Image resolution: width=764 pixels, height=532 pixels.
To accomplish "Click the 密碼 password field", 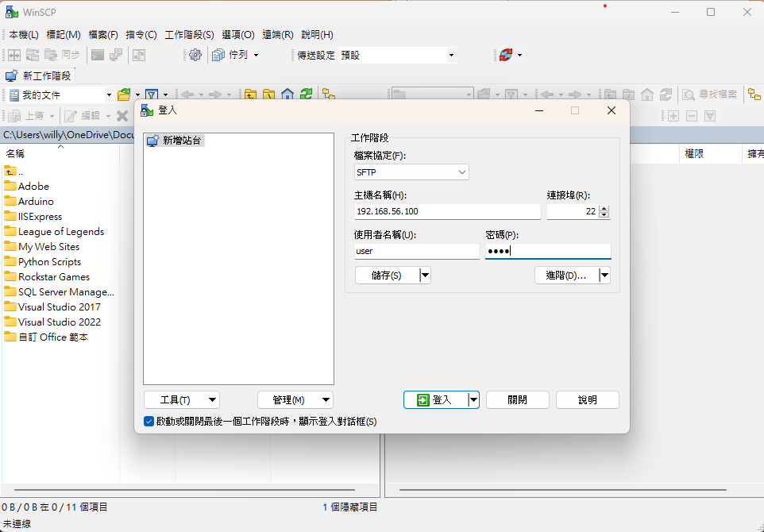I will (x=548, y=252).
